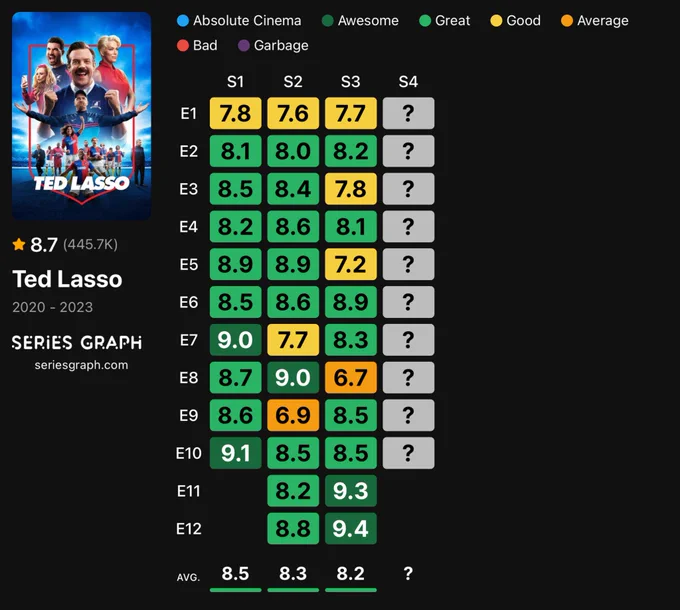Open S1 E5 cell rated 8.9
This screenshot has height=610, width=680.
pos(235,264)
